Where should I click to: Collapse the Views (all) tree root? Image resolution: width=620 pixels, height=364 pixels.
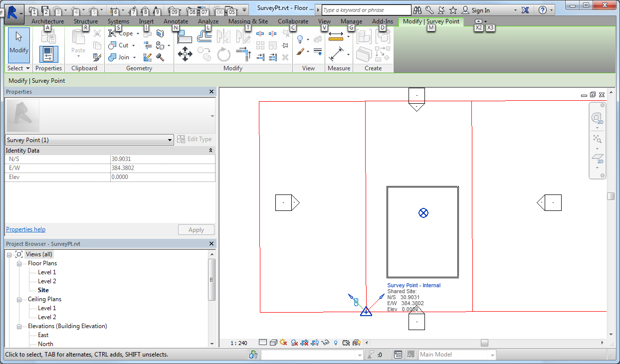[9, 254]
